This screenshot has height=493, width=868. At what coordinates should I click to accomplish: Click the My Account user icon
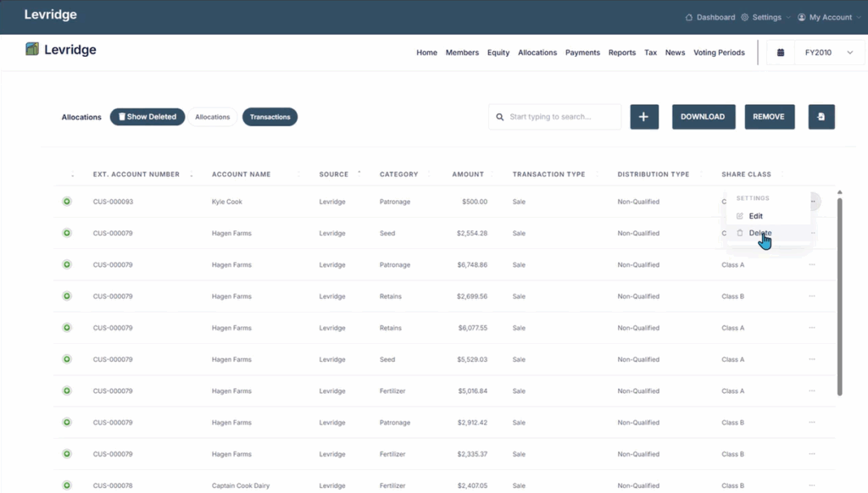click(x=800, y=17)
